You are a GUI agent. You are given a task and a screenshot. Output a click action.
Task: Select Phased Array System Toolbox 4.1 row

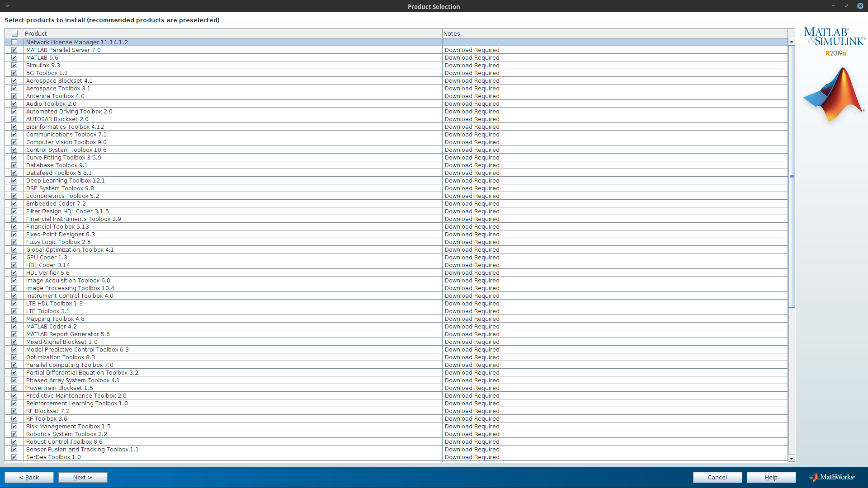pos(396,380)
